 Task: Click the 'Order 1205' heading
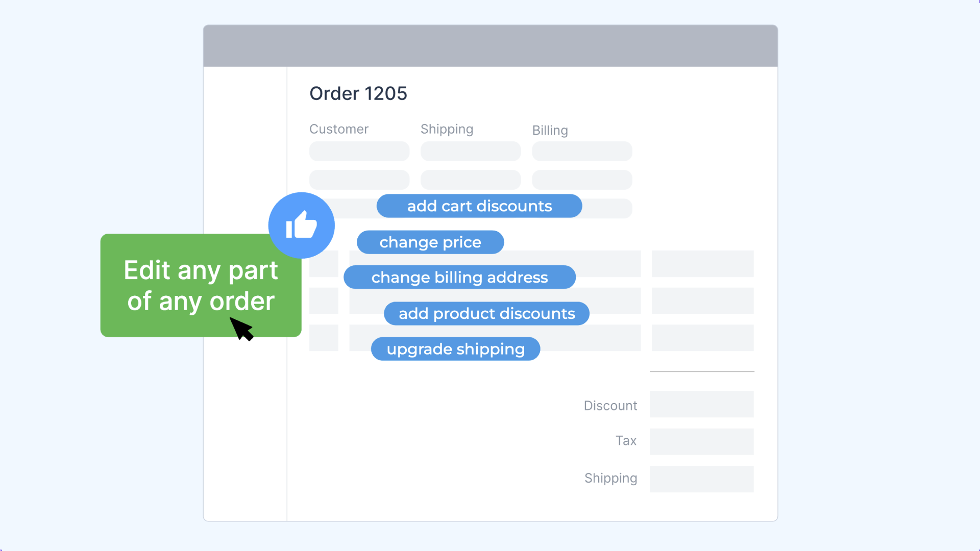point(358,93)
